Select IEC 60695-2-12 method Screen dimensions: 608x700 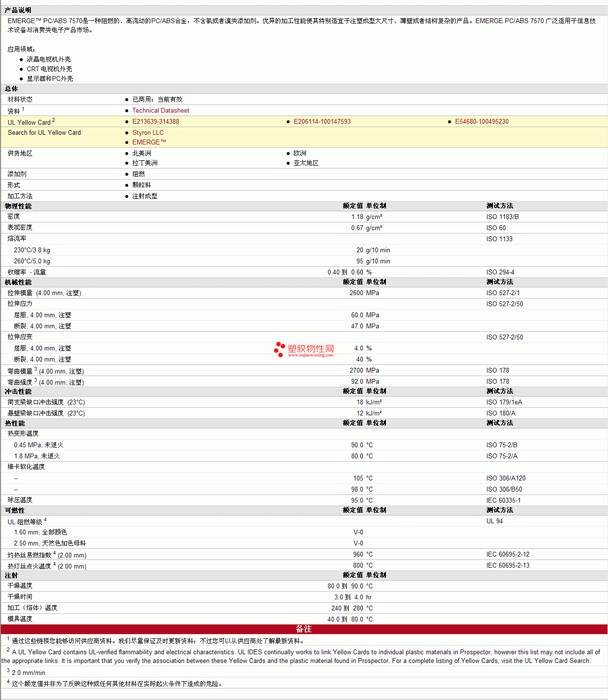[x=508, y=554]
